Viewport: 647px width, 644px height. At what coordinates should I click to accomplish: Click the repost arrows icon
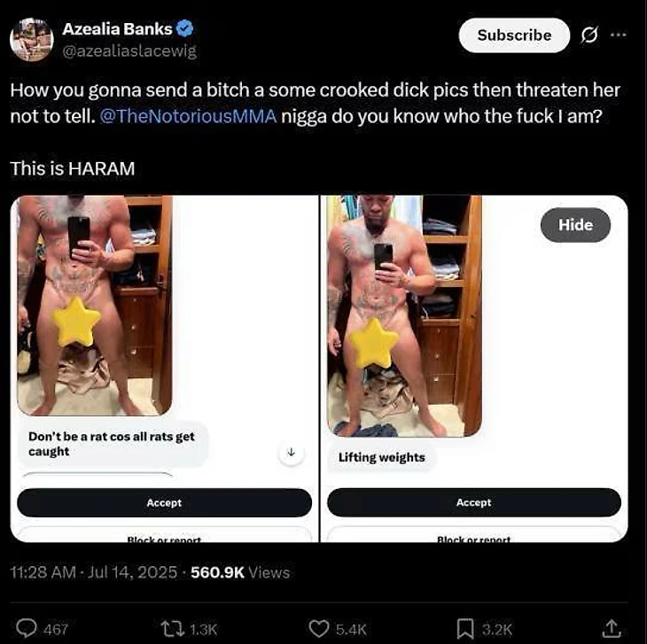click(x=173, y=629)
